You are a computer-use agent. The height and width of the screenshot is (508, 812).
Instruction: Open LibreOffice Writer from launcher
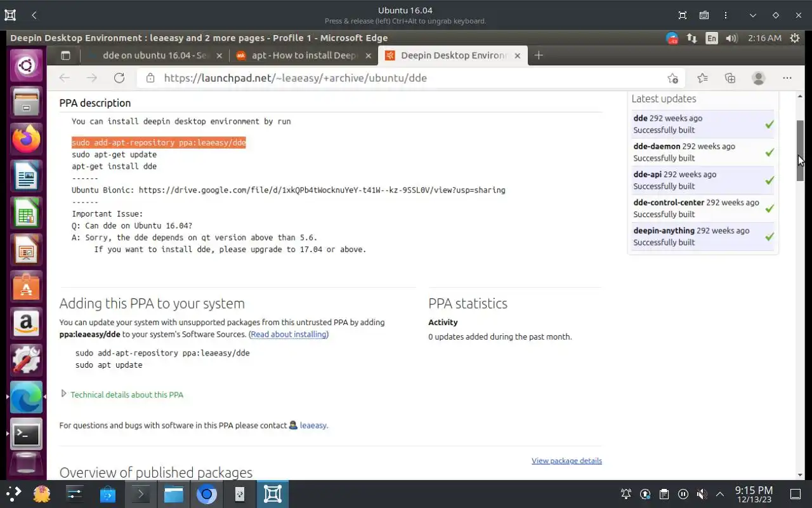[x=26, y=176]
